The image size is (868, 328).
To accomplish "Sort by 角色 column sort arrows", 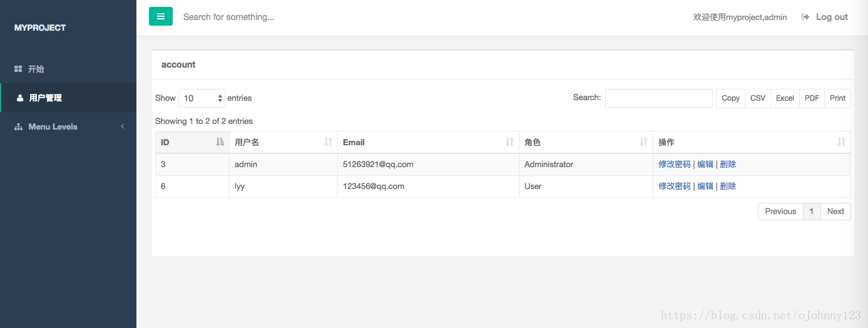I will [643, 142].
